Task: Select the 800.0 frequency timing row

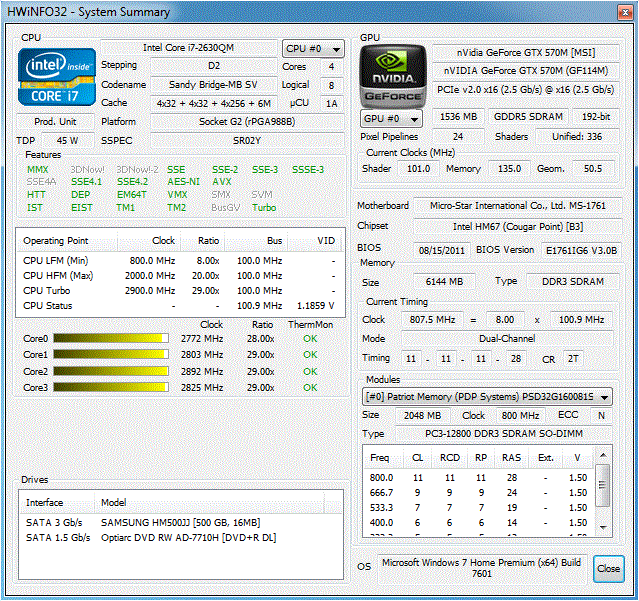Action: pyautogui.click(x=479, y=478)
